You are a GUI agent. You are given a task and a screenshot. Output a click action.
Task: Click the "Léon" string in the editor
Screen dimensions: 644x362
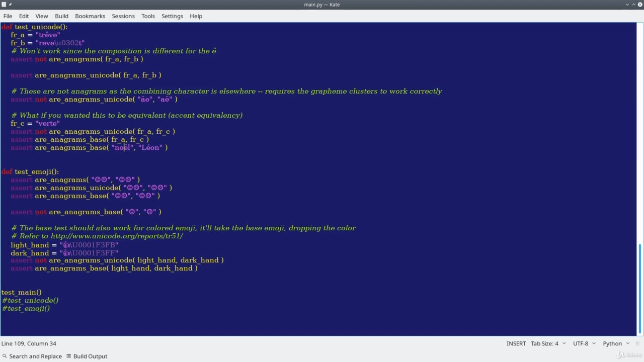click(150, 147)
